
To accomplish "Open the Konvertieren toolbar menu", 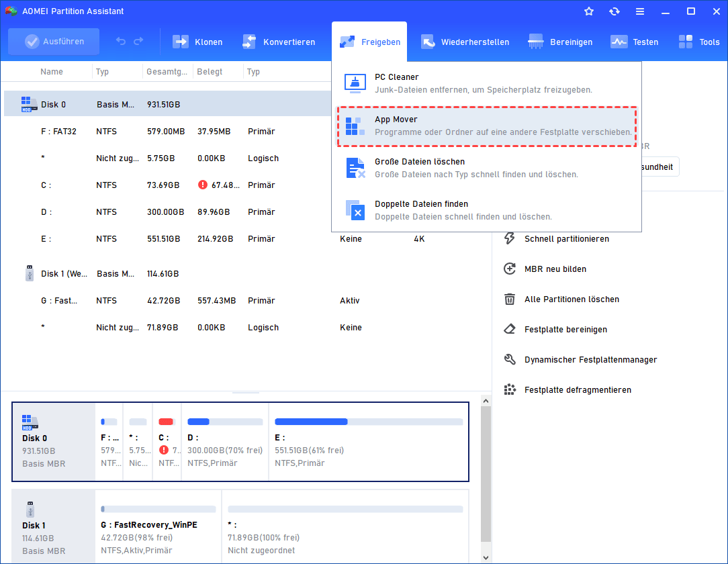I will pos(279,42).
